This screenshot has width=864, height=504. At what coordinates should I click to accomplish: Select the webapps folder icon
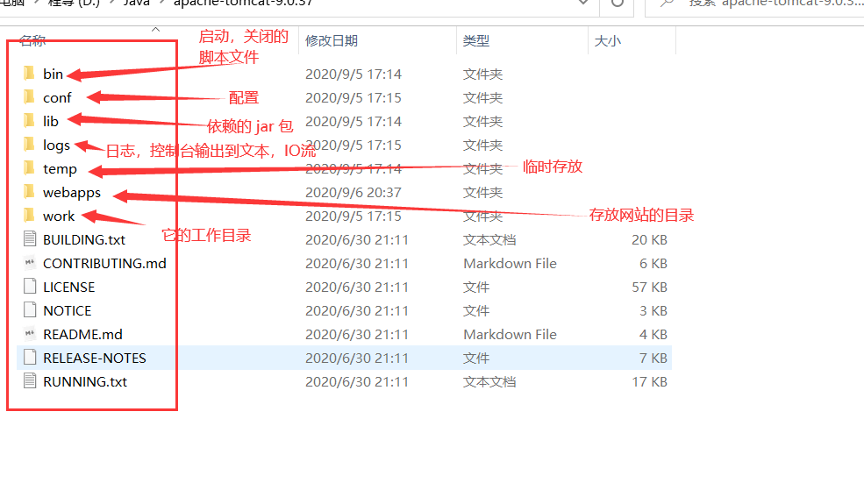click(x=30, y=192)
